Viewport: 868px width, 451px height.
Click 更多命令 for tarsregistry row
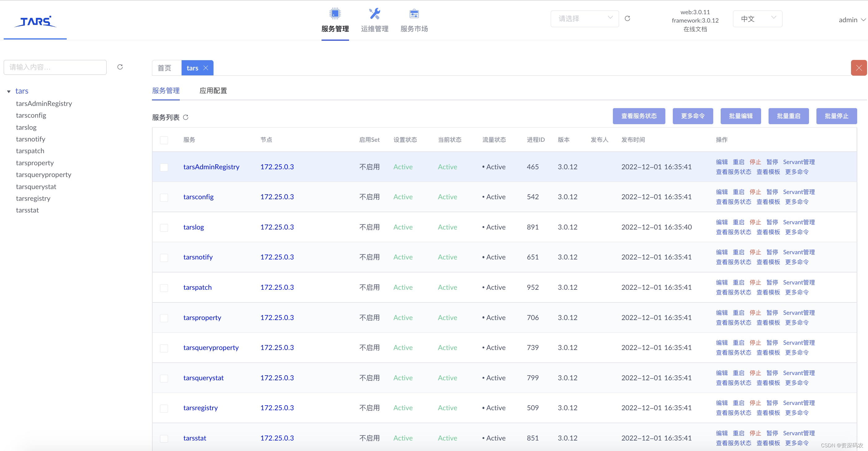797,413
